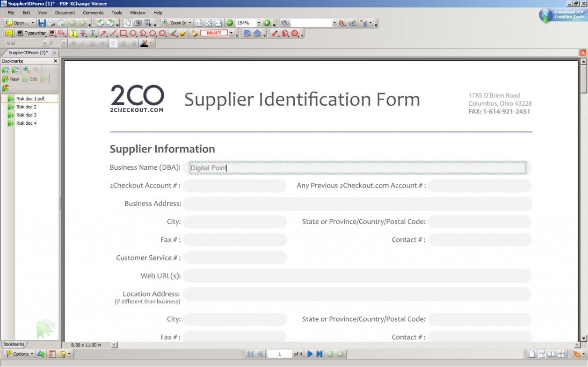Activate the Snapshot camera tool

point(138,22)
